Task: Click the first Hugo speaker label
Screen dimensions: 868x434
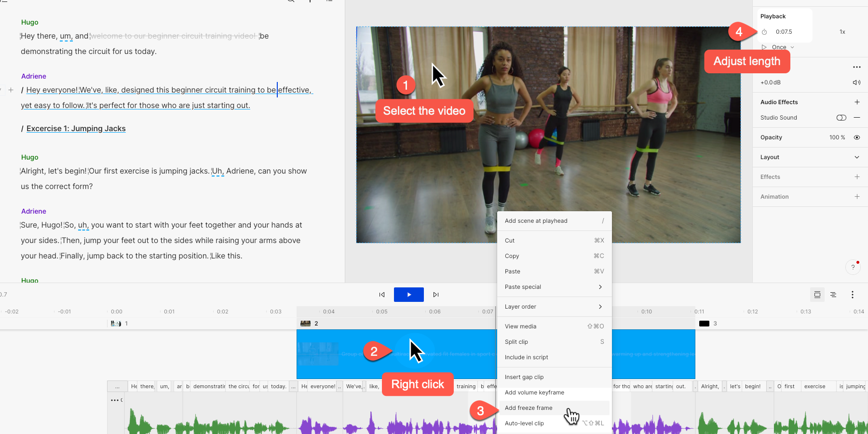Action: 29,22
